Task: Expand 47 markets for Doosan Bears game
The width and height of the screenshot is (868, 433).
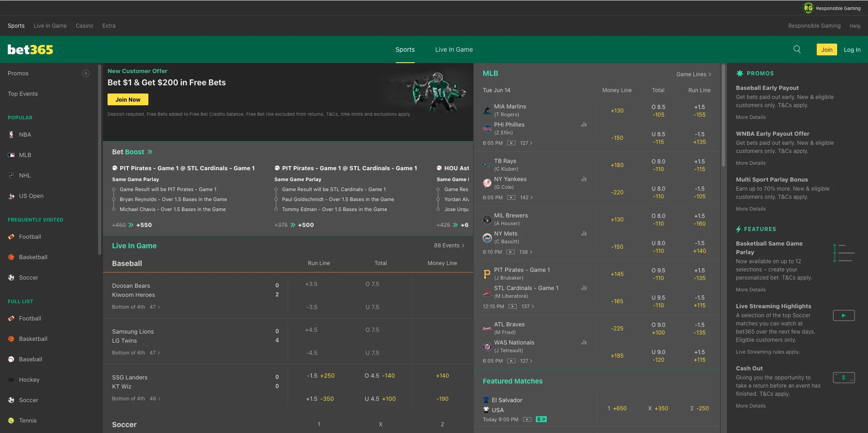Action: pyautogui.click(x=155, y=307)
